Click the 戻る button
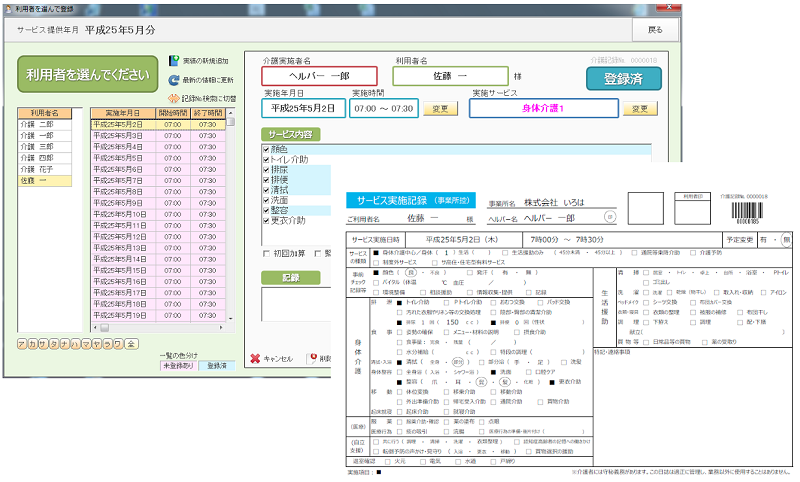800x482 pixels. click(656, 30)
